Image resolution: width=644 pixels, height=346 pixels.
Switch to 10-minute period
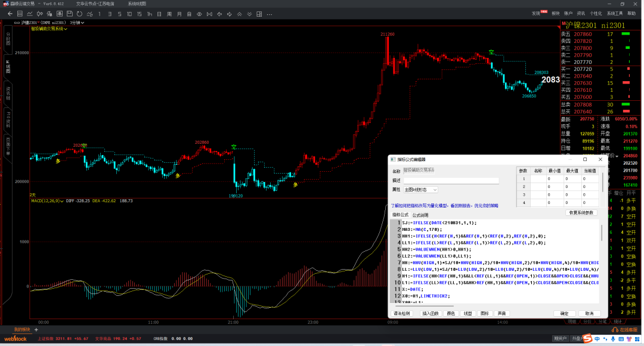pyautogui.click(x=129, y=14)
